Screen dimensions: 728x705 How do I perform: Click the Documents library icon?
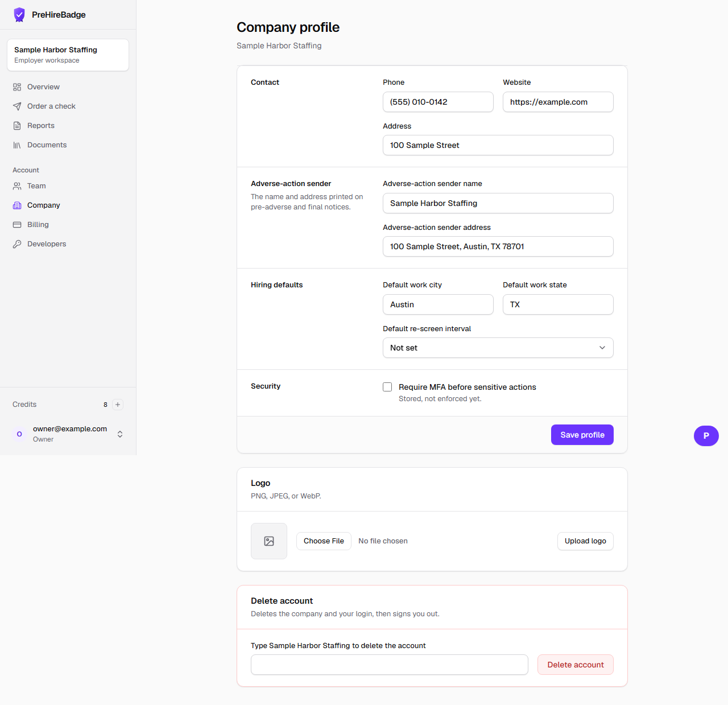(17, 145)
